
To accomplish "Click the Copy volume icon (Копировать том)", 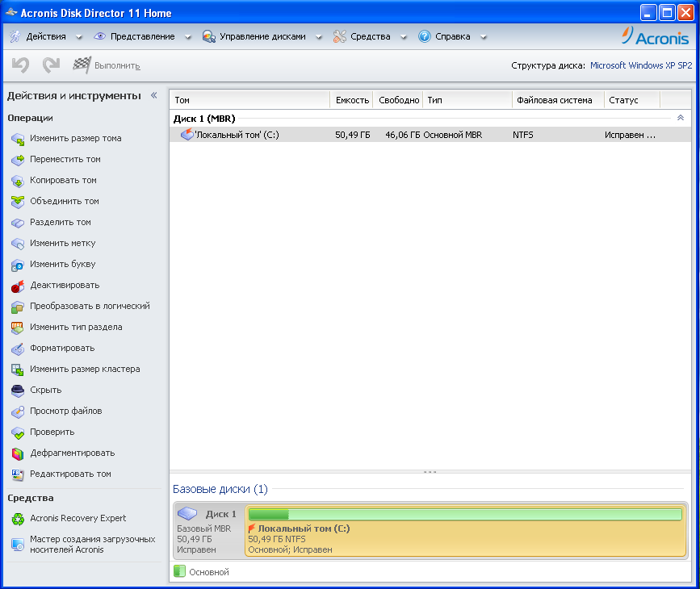I will click(x=18, y=181).
